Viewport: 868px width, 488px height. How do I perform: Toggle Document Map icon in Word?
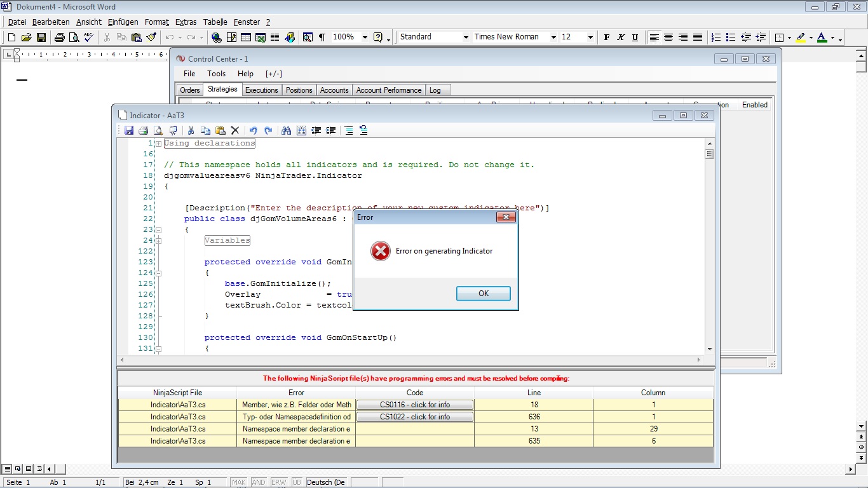click(308, 37)
